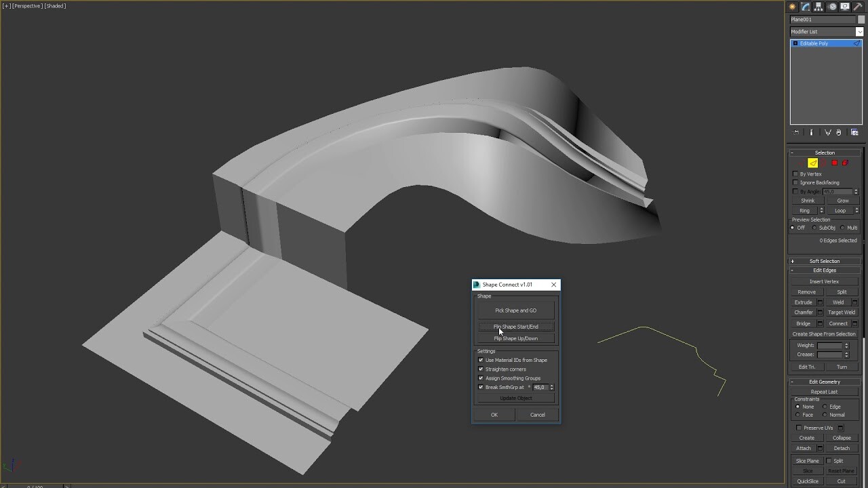
Task: Enable the By Vertex checkbox
Action: click(x=795, y=174)
